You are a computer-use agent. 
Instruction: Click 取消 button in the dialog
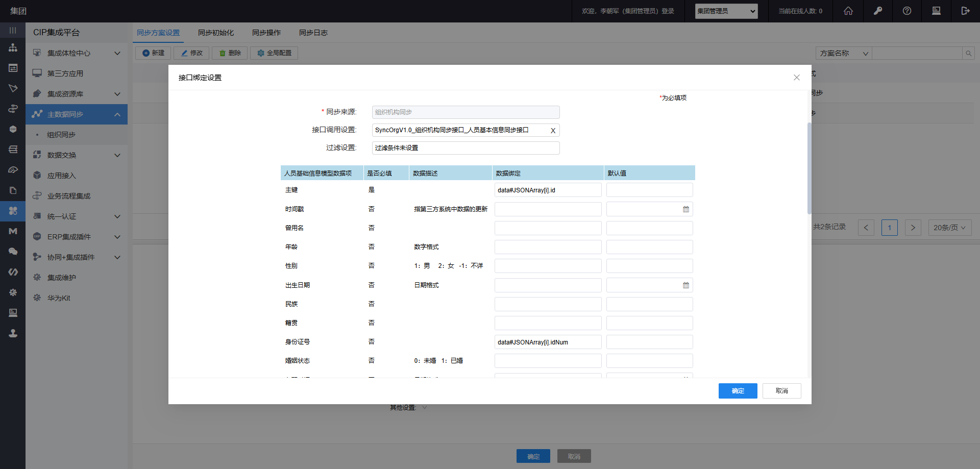coord(781,391)
